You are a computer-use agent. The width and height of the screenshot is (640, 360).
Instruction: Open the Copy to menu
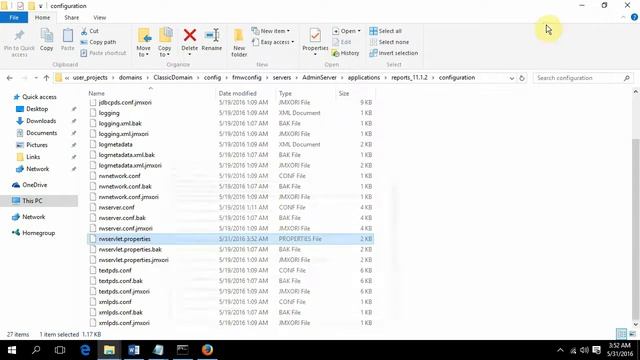click(165, 42)
